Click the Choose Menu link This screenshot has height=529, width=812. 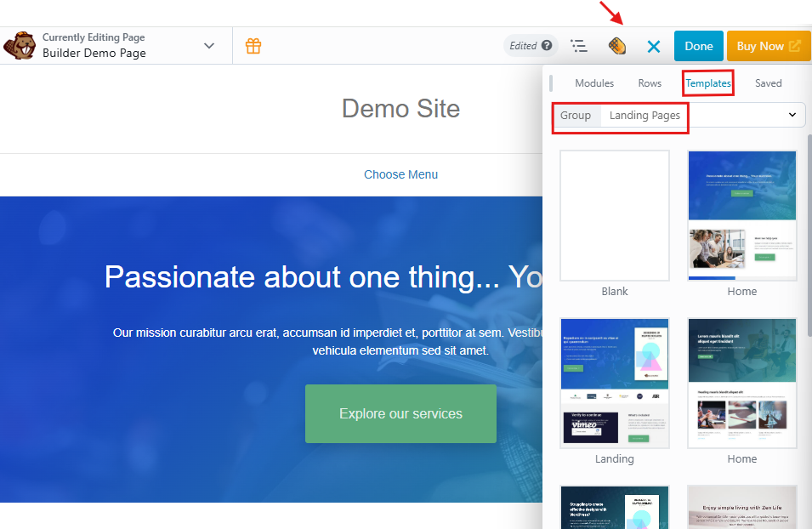coord(400,174)
